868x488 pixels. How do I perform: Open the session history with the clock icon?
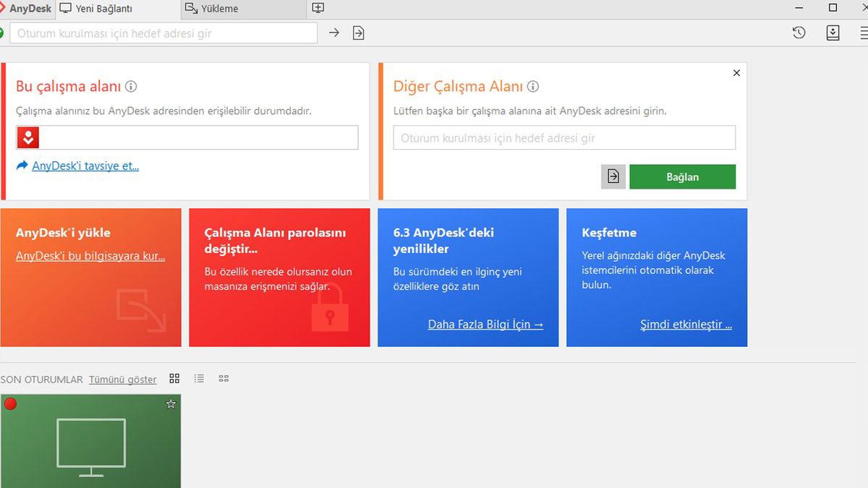tap(799, 33)
